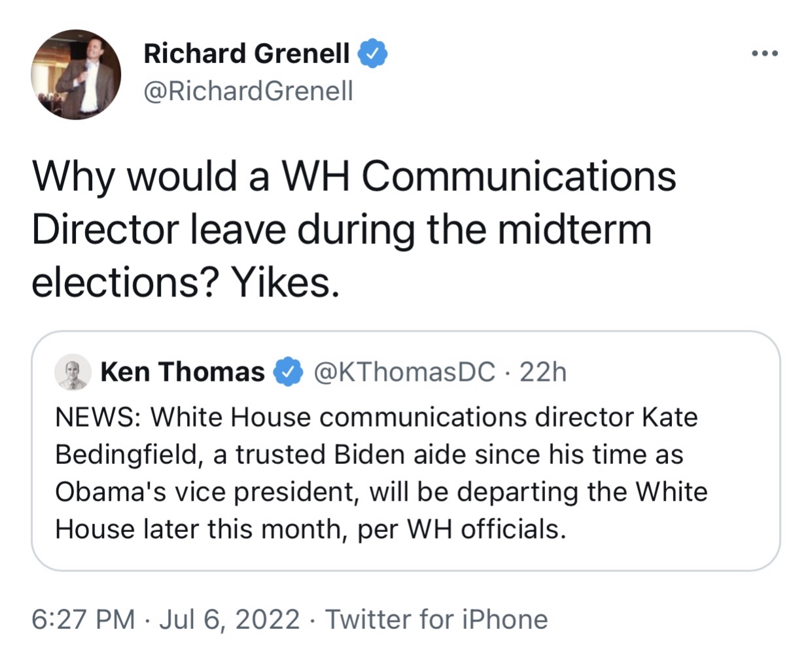Open Ken Thomas's small avatar
Viewport: 812px width, 655px height.
[x=73, y=372]
